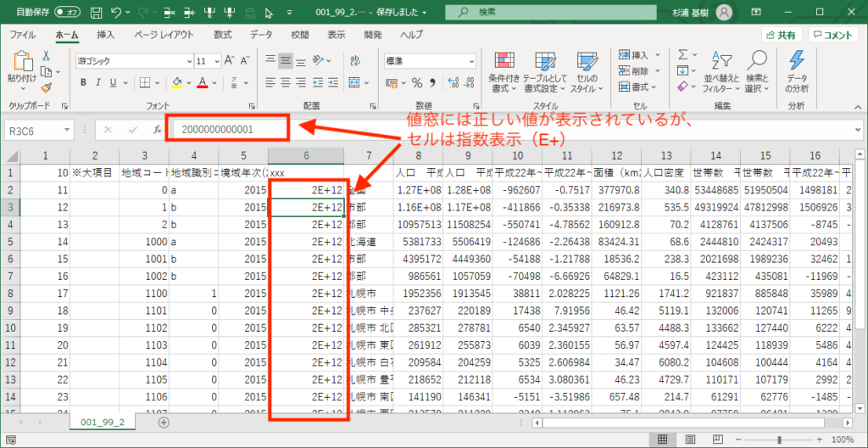The width and height of the screenshot is (868, 448).
Task: Click the Decrease Indent icon
Action: (317, 82)
